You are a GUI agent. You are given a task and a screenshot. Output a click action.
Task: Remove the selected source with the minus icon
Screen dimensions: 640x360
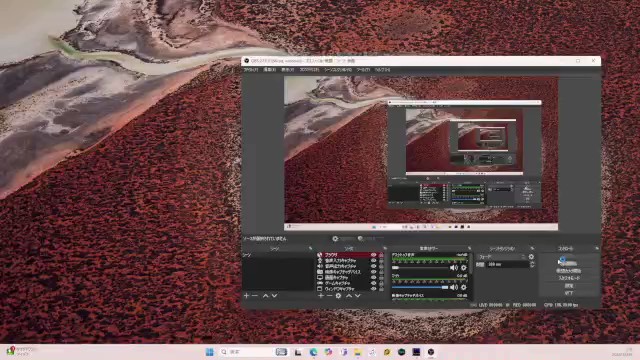(329, 296)
